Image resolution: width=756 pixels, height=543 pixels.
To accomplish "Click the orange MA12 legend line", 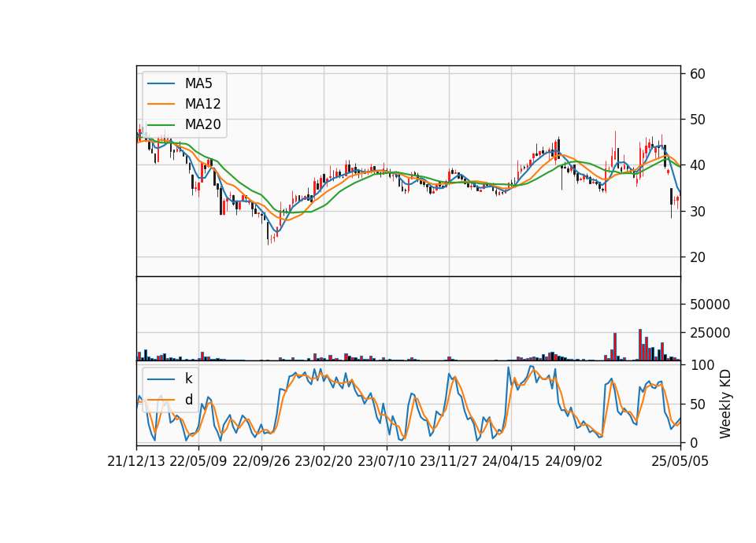I will [161, 104].
